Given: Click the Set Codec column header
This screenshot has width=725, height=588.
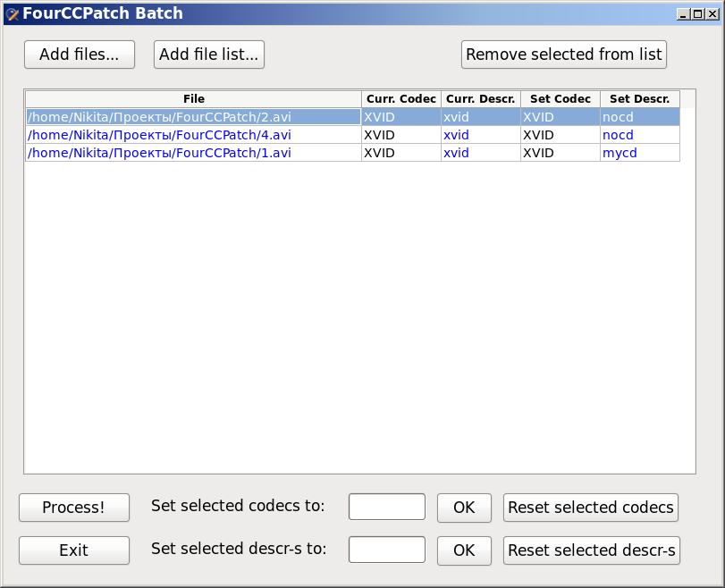Looking at the screenshot, I should (x=560, y=99).
